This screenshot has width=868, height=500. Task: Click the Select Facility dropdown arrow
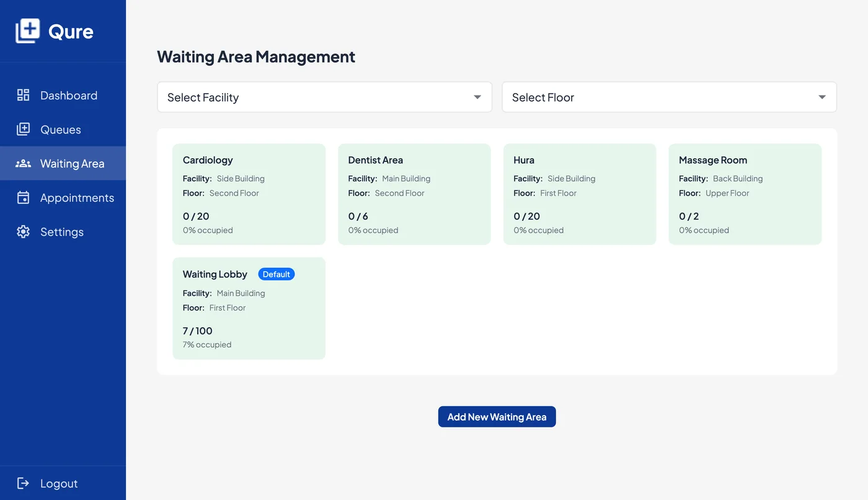point(477,97)
